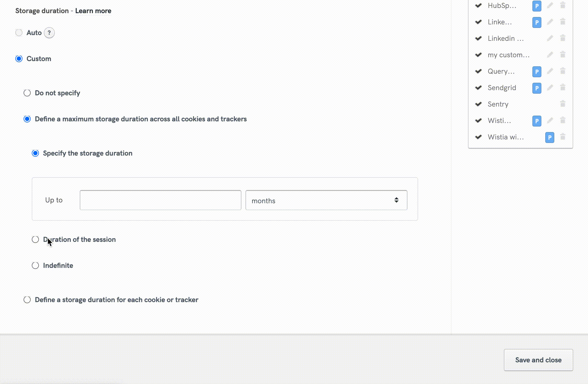Choose the Do not specify radio option
Viewport: 588px width, 384px height.
pyautogui.click(x=27, y=93)
